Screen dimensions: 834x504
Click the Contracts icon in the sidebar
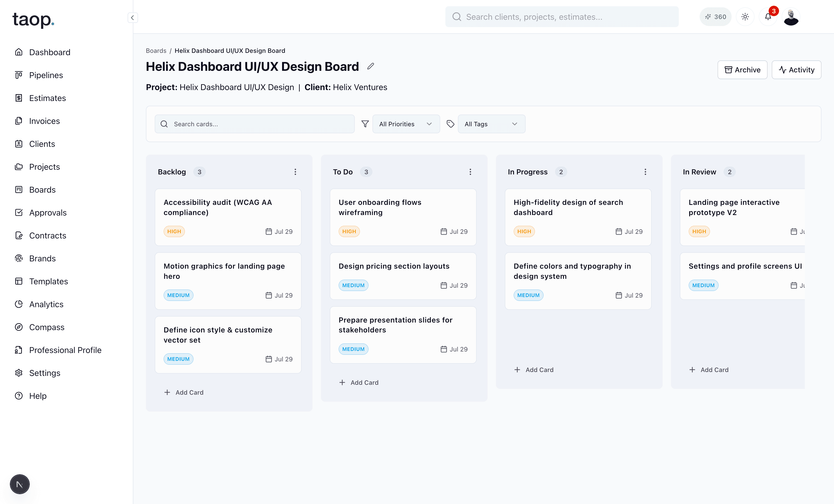[18, 235]
